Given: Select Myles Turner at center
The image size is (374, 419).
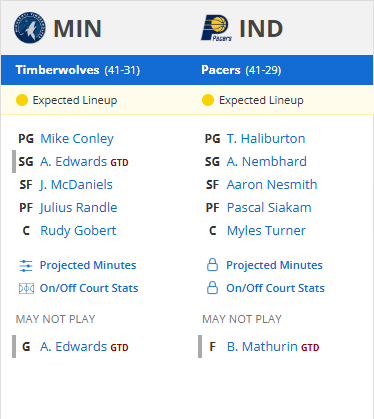Looking at the screenshot, I should click(x=266, y=231).
